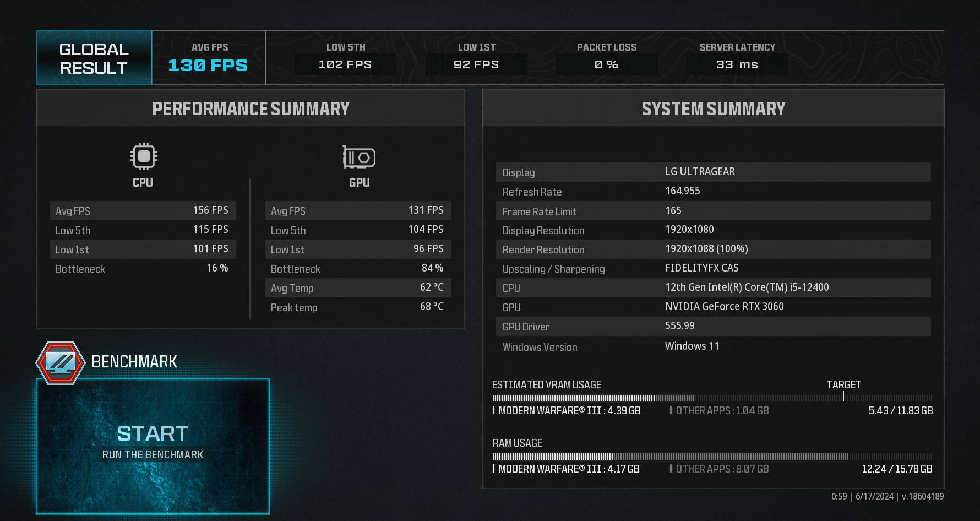The width and height of the screenshot is (980, 521).
Task: Click the GPU graphics card icon
Action: 359,158
